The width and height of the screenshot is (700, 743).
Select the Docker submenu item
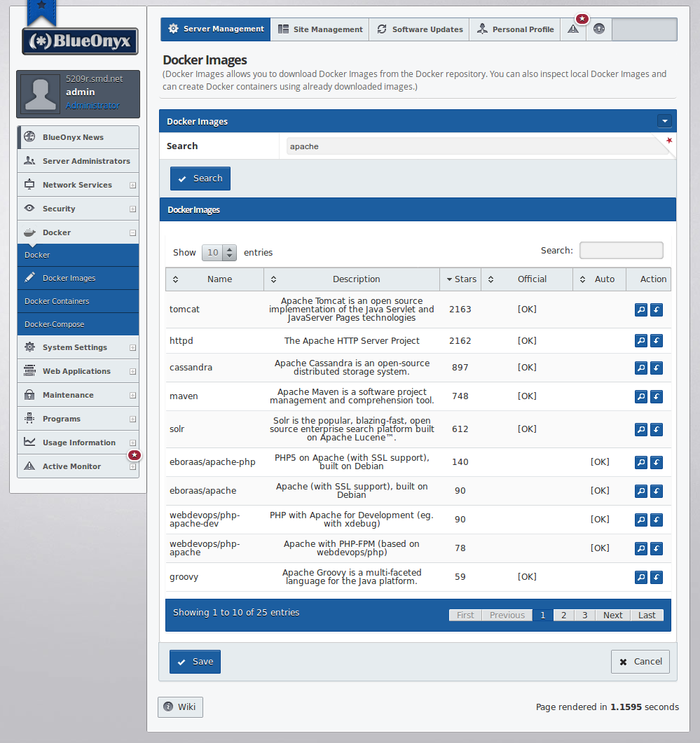pos(78,255)
